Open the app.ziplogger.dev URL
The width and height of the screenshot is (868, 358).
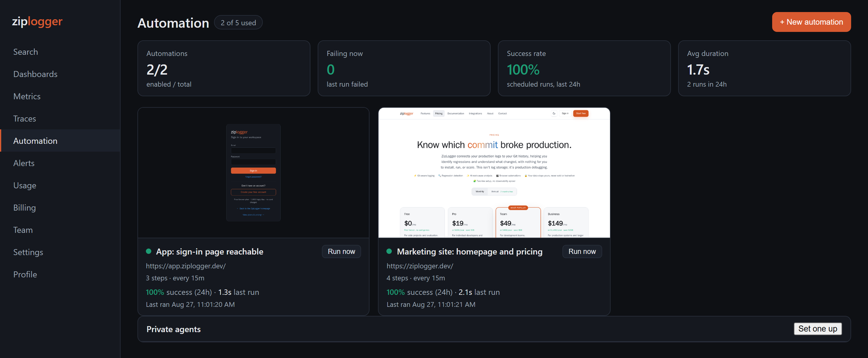coord(186,266)
